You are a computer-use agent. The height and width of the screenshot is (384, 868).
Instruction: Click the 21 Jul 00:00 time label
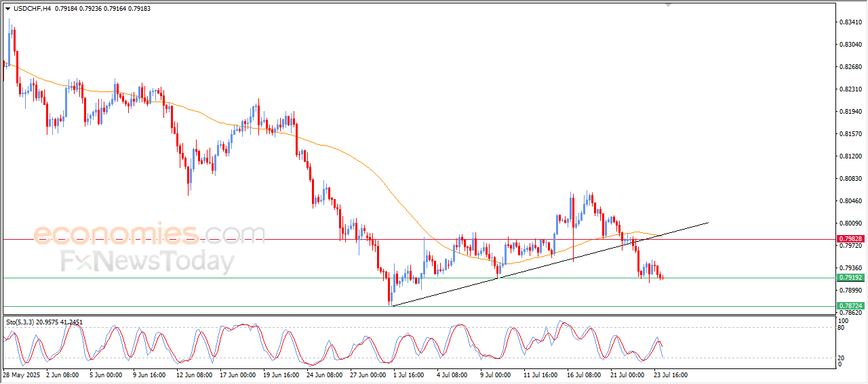coord(627,375)
